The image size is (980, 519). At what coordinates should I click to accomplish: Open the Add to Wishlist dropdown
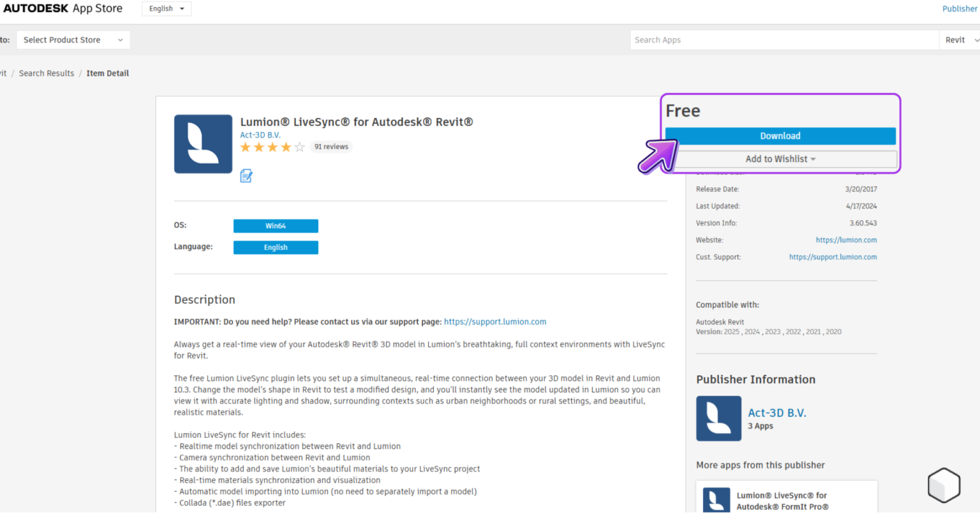point(780,159)
